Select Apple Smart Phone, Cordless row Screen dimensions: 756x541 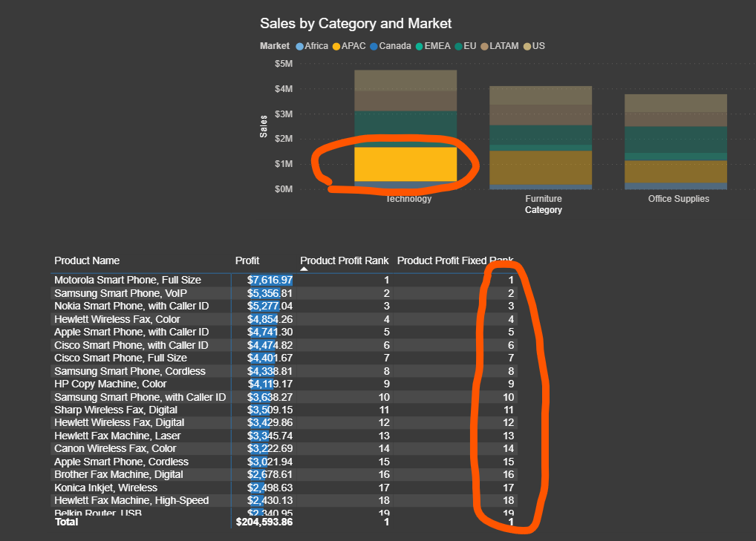[x=284, y=462]
